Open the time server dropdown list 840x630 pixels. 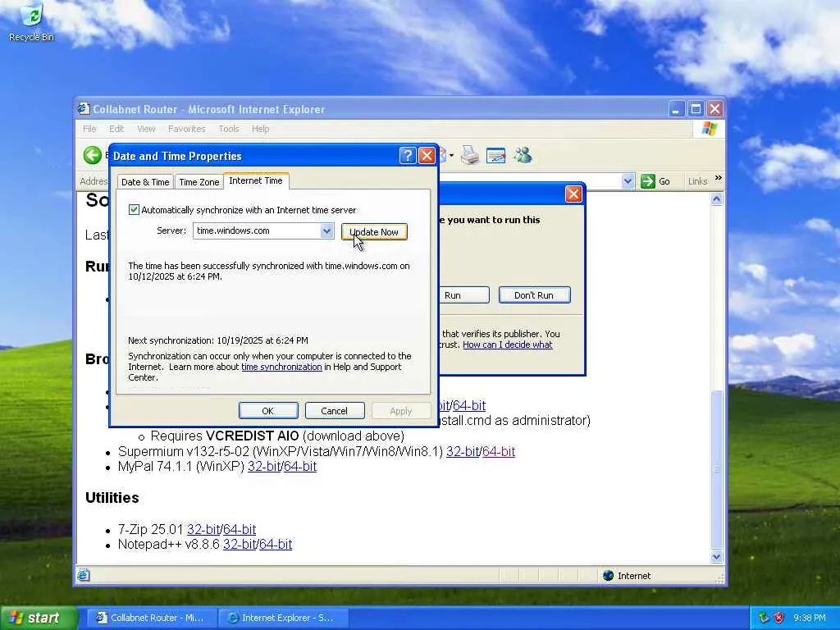pos(326,231)
